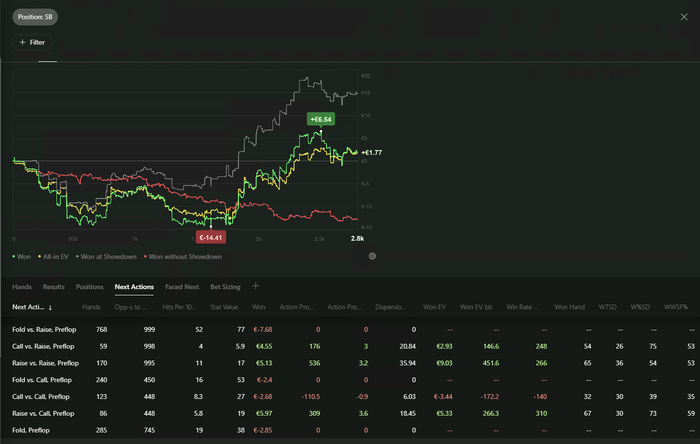Open the Faced Next tab
Viewport: 700px width, 444px height.
click(182, 287)
